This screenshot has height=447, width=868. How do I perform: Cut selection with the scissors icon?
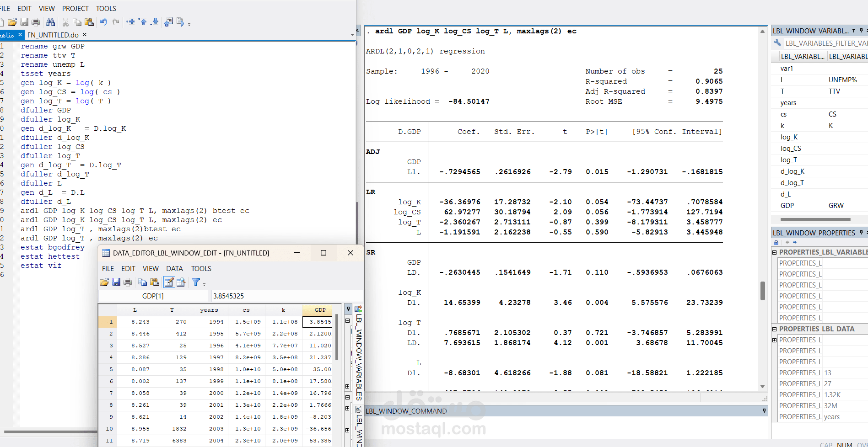tap(65, 22)
